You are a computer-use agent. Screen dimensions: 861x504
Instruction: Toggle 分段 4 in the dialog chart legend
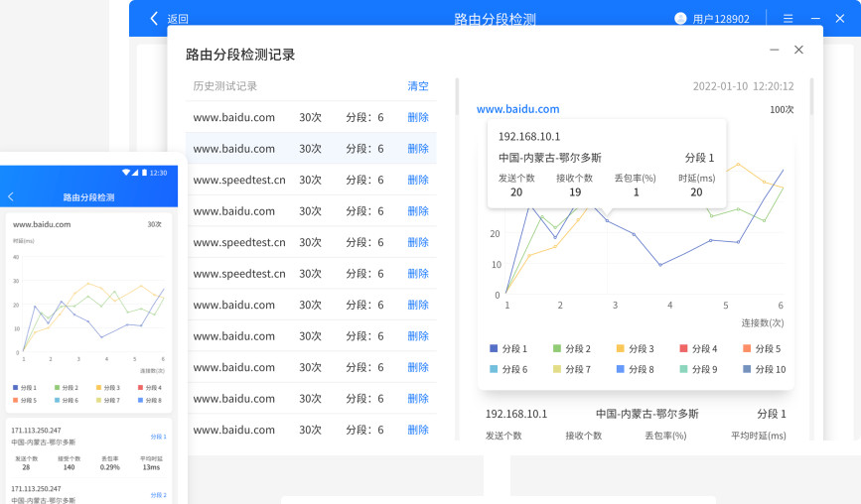698,348
